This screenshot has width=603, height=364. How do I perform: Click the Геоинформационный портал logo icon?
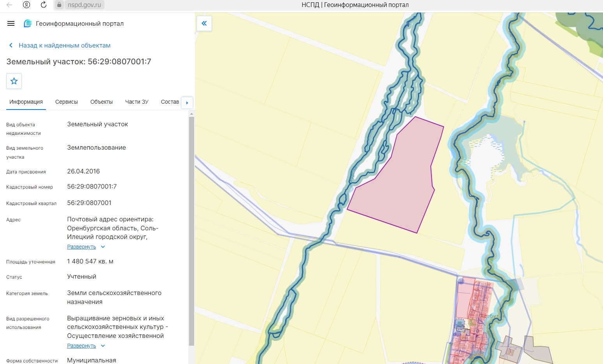coord(28,23)
